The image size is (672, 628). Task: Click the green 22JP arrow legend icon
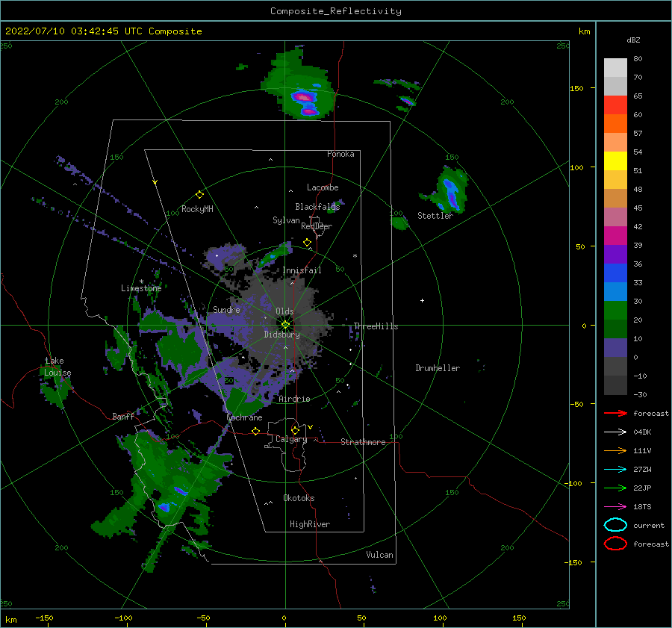click(x=615, y=488)
